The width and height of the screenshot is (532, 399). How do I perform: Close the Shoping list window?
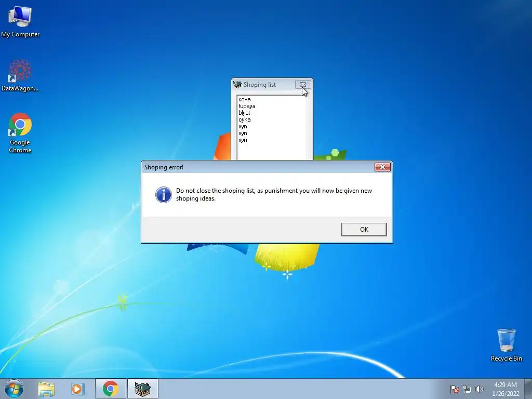[303, 85]
